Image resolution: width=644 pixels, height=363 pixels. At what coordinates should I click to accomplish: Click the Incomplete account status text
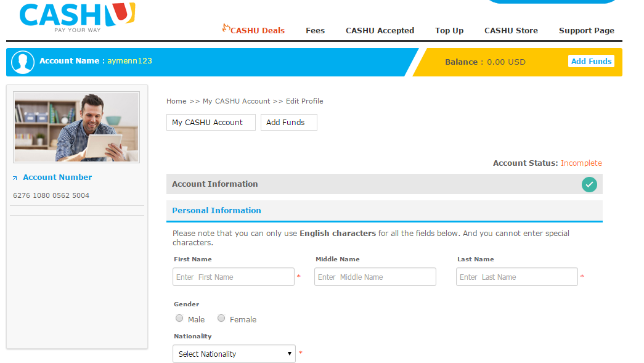(581, 163)
